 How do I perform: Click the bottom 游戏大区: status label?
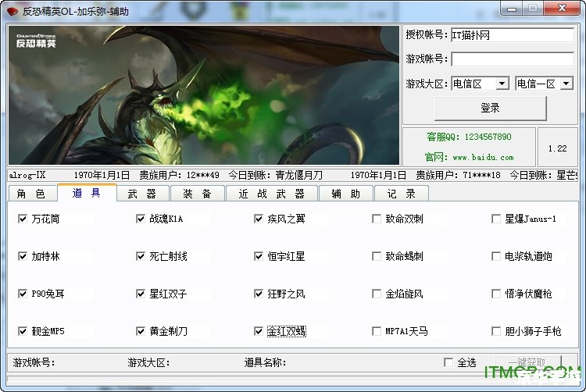148,362
